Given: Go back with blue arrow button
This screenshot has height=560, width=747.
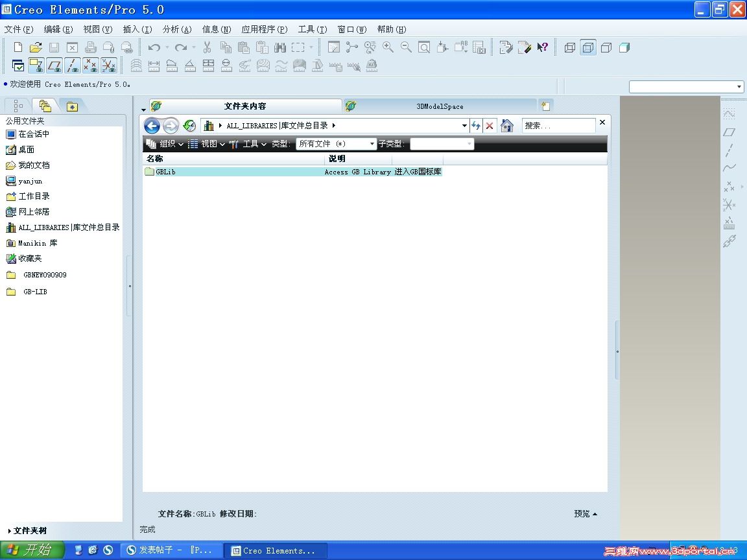Looking at the screenshot, I should pos(152,126).
